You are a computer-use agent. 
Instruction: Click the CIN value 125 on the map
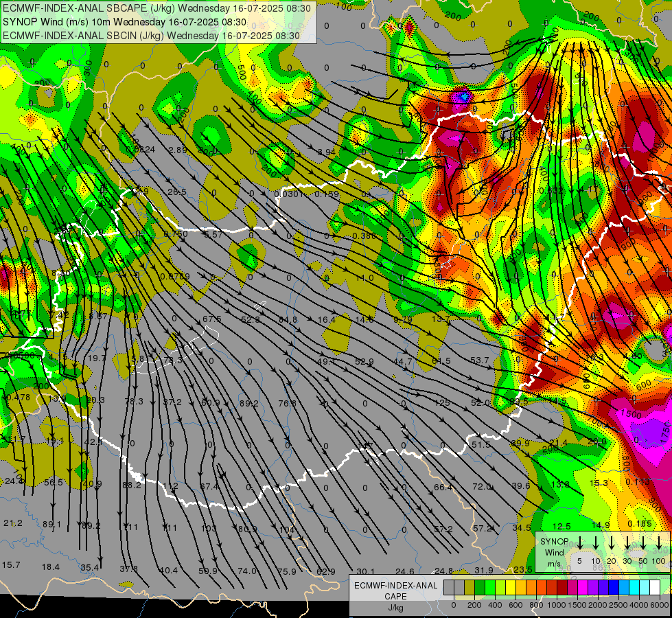point(442,402)
